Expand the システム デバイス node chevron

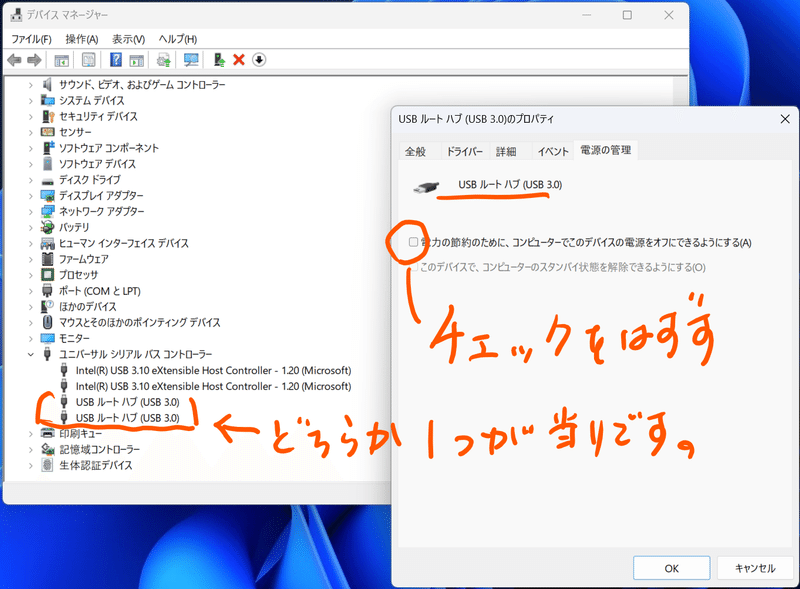tap(31, 101)
